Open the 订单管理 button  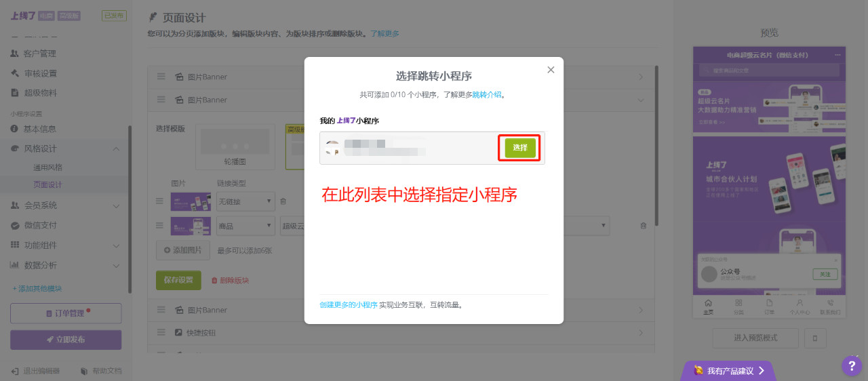(66, 313)
